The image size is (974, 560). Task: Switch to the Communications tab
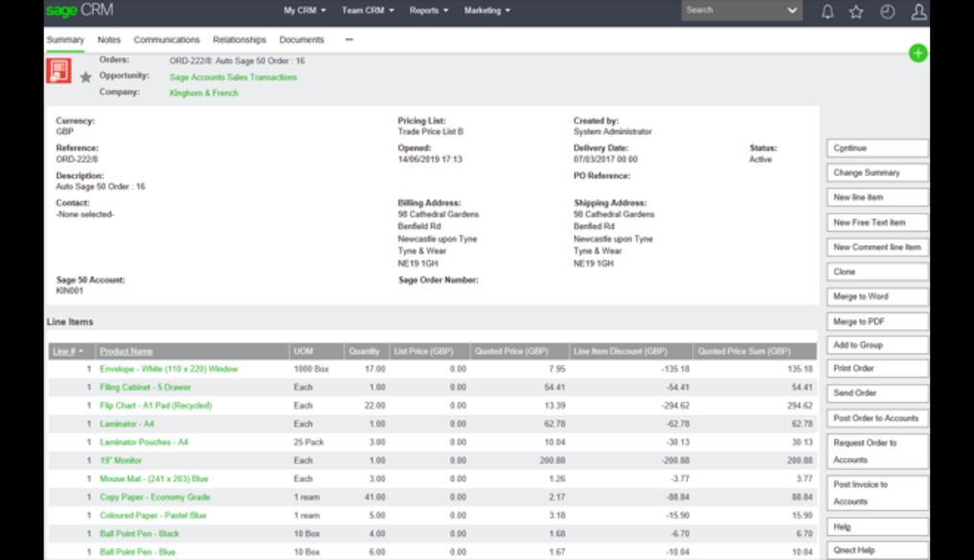click(x=167, y=40)
